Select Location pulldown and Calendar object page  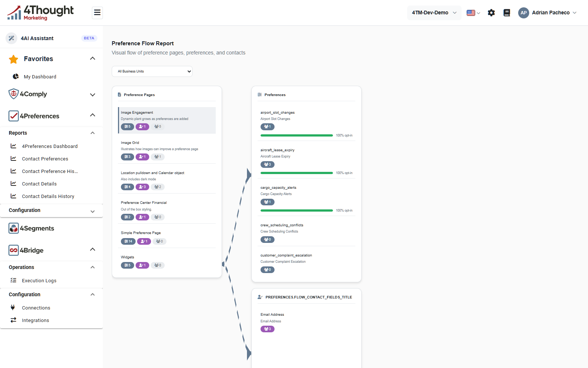(x=167, y=180)
